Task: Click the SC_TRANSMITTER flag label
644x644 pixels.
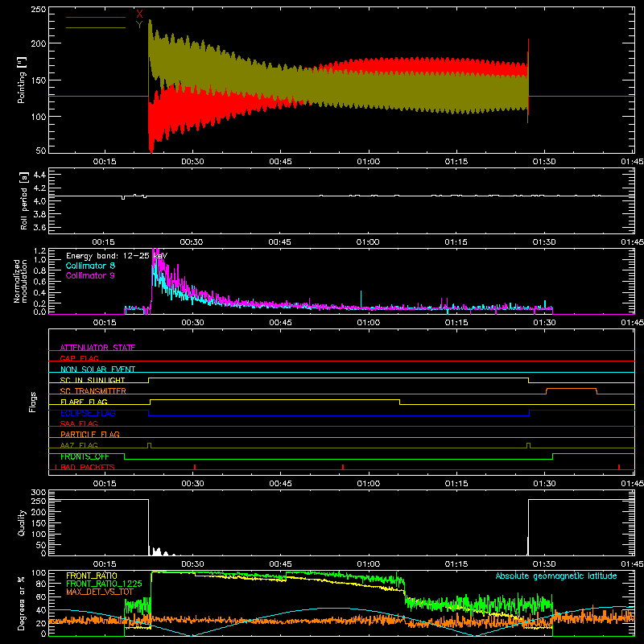Action: [93, 391]
